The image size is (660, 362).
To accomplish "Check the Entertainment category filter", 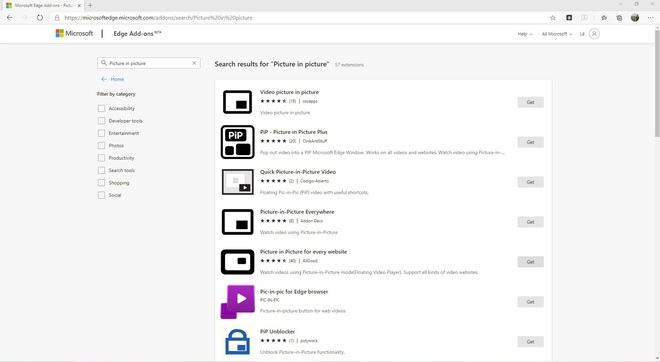I will [x=101, y=133].
